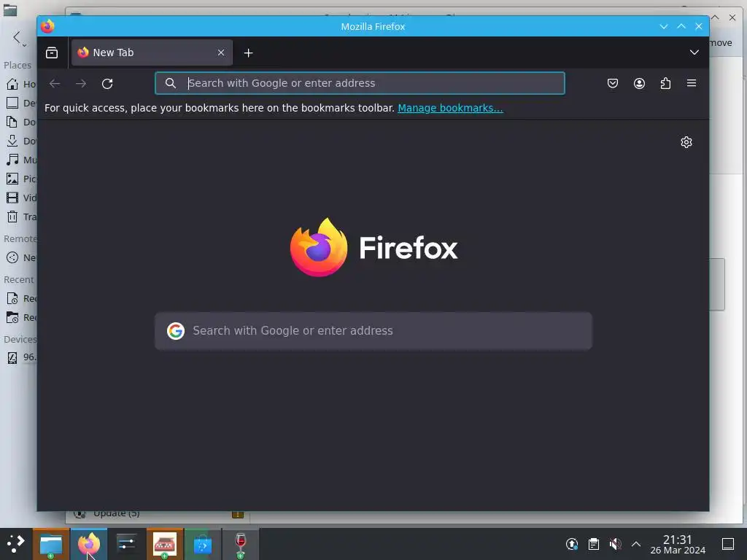The image size is (747, 560).
Task: Expand the hidden system tray icons
Action: coord(636,544)
